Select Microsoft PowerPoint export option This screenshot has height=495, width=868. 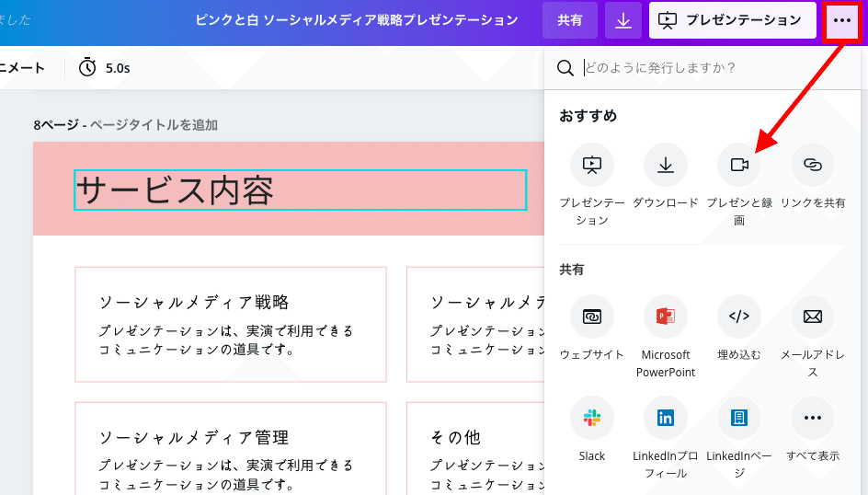pyautogui.click(x=666, y=317)
